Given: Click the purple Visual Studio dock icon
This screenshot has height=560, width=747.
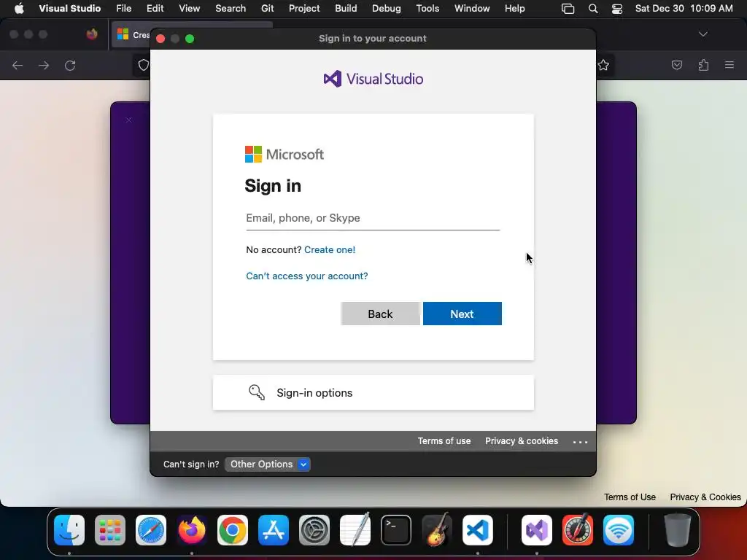Looking at the screenshot, I should 537,530.
